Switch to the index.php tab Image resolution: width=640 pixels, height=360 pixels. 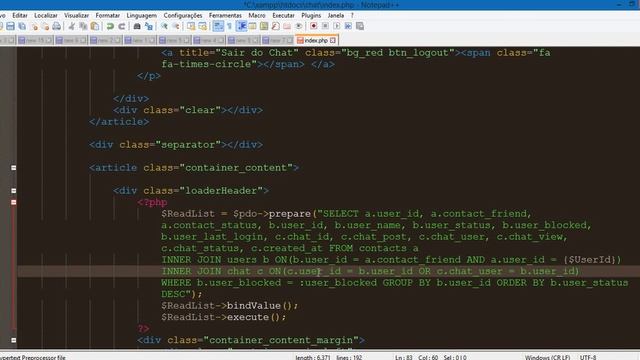click(316, 40)
